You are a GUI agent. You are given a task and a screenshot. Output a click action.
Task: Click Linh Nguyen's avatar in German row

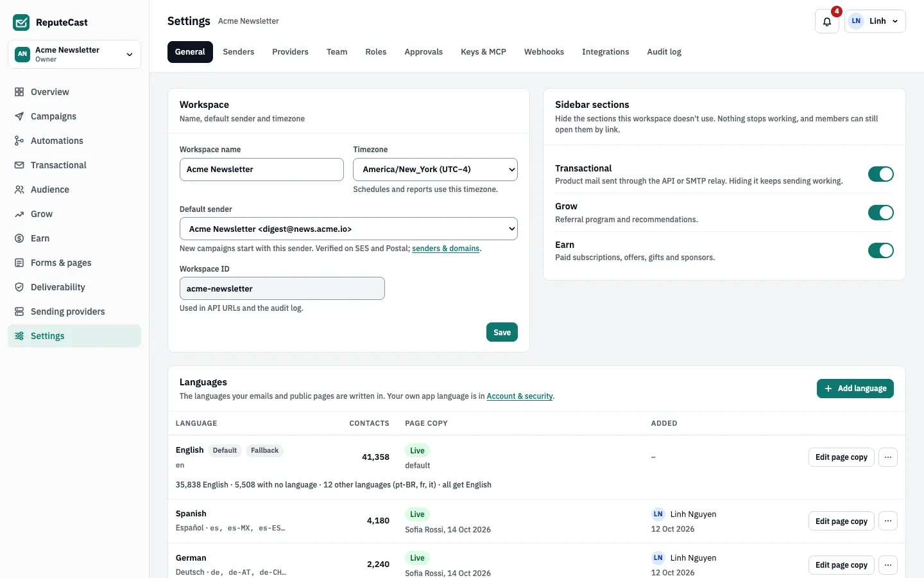(x=658, y=557)
